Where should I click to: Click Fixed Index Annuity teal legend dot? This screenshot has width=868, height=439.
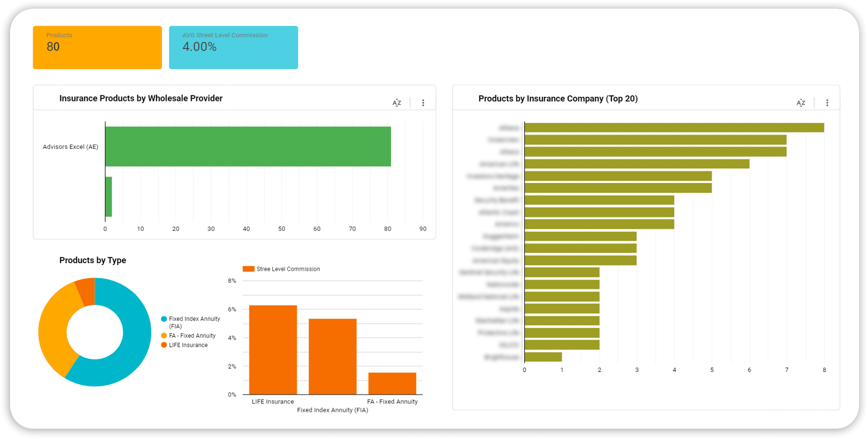click(164, 319)
